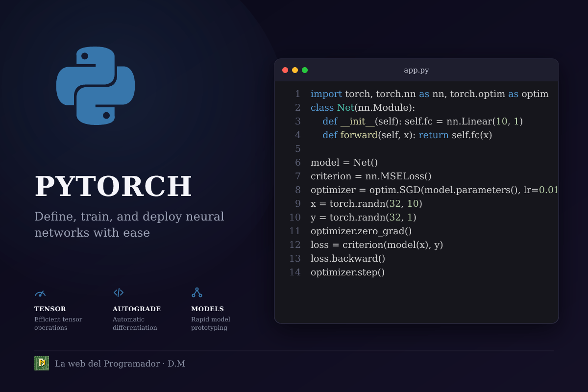Image resolution: width=588 pixels, height=392 pixels.
Task: Click the large Python logo
Action: 96,86
